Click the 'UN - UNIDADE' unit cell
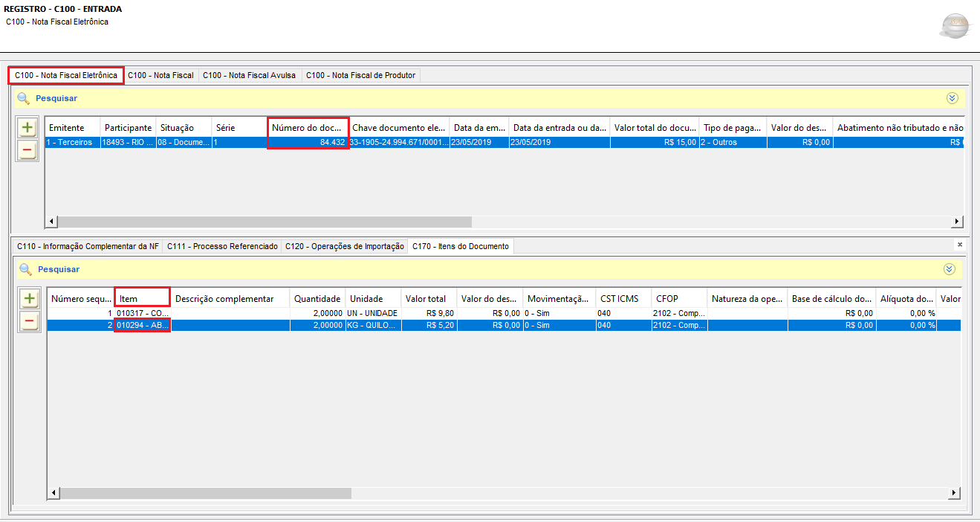 pos(373,313)
